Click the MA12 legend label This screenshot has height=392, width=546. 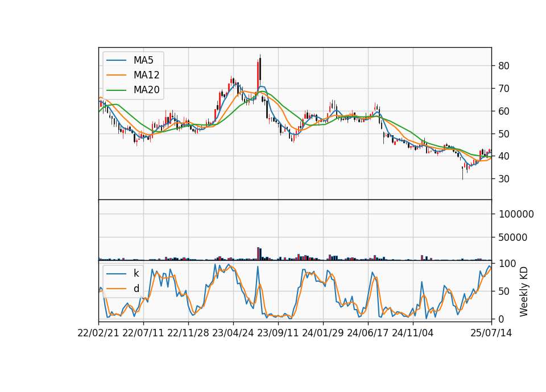coord(146,75)
